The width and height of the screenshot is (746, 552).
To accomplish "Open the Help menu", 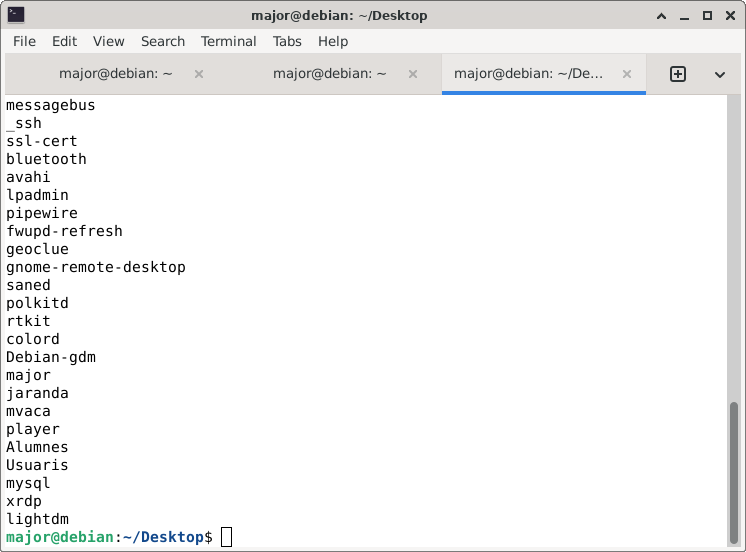I will (333, 41).
